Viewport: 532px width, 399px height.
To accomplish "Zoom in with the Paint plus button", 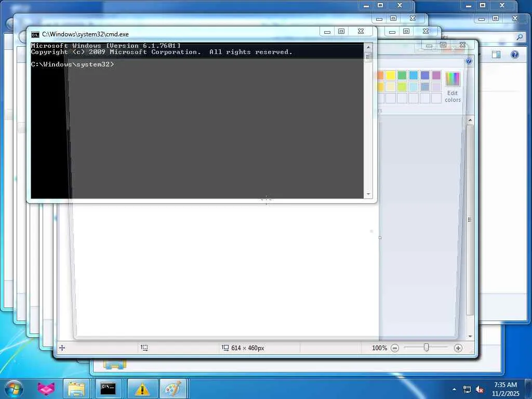I will (458, 348).
